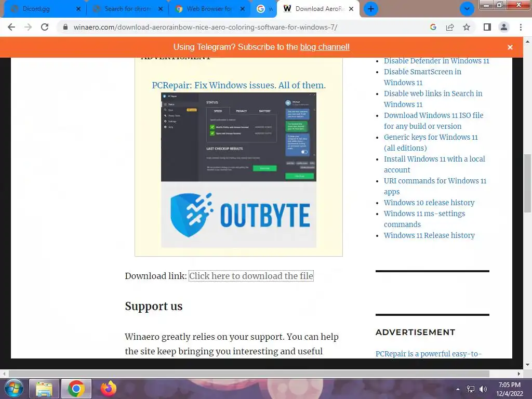The height and width of the screenshot is (399, 532).
Task: Close the Web Browser for tab
Action: (242, 9)
